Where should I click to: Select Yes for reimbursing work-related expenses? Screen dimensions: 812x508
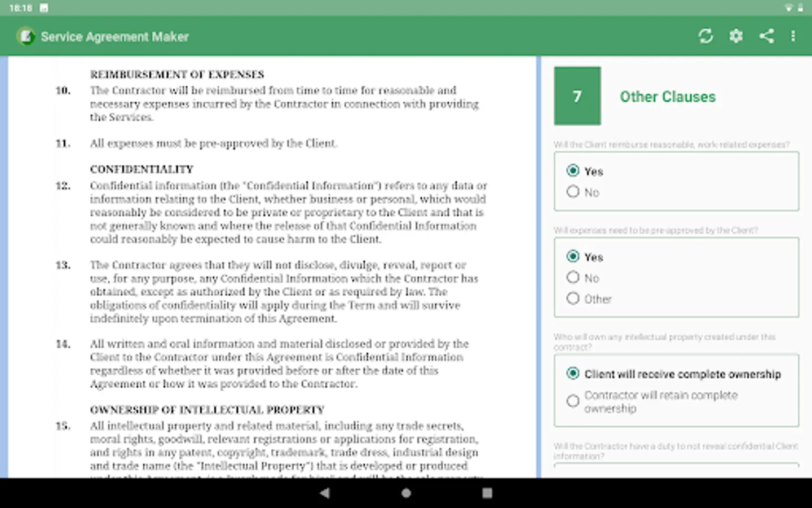pos(585,171)
